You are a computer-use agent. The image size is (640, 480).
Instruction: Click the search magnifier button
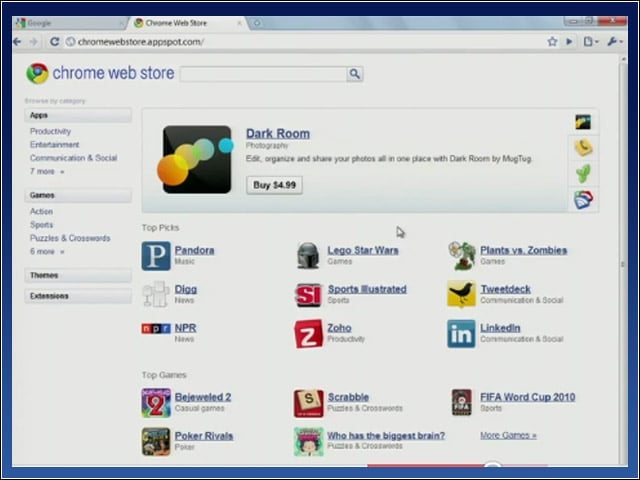click(x=355, y=74)
